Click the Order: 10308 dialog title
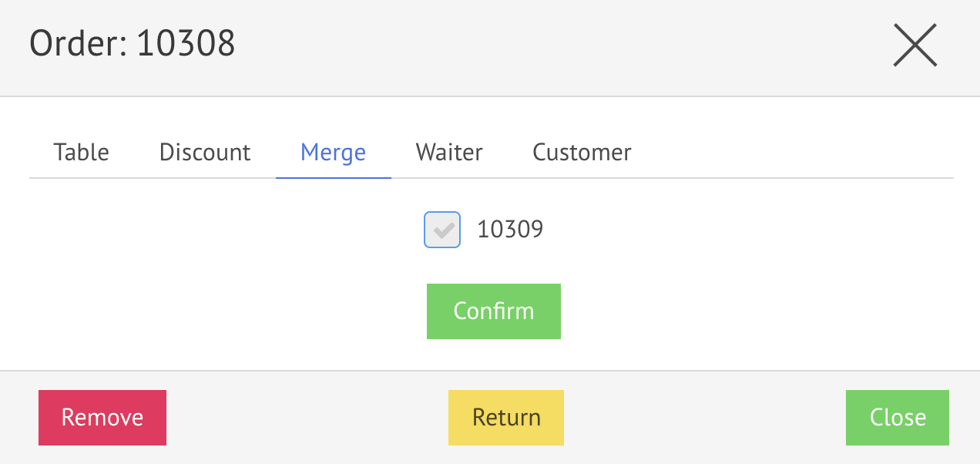Screen dimensions: 980x464 (132, 44)
